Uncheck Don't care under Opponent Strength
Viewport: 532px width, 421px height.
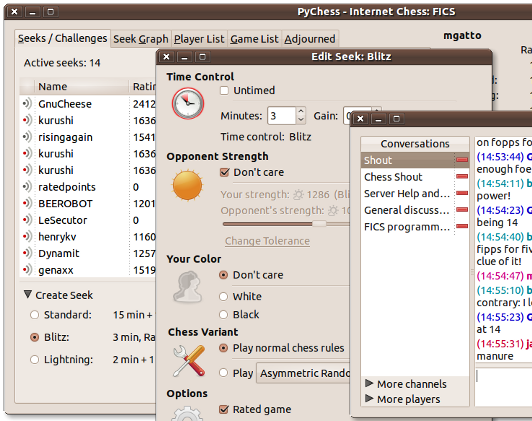[x=224, y=172]
